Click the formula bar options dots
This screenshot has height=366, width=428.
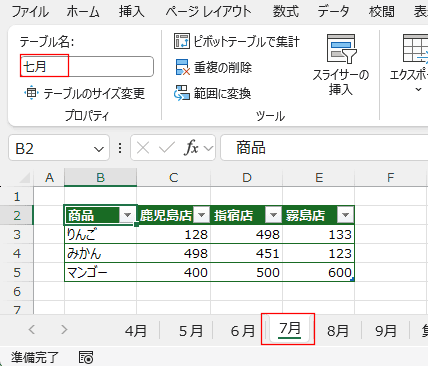(x=120, y=148)
